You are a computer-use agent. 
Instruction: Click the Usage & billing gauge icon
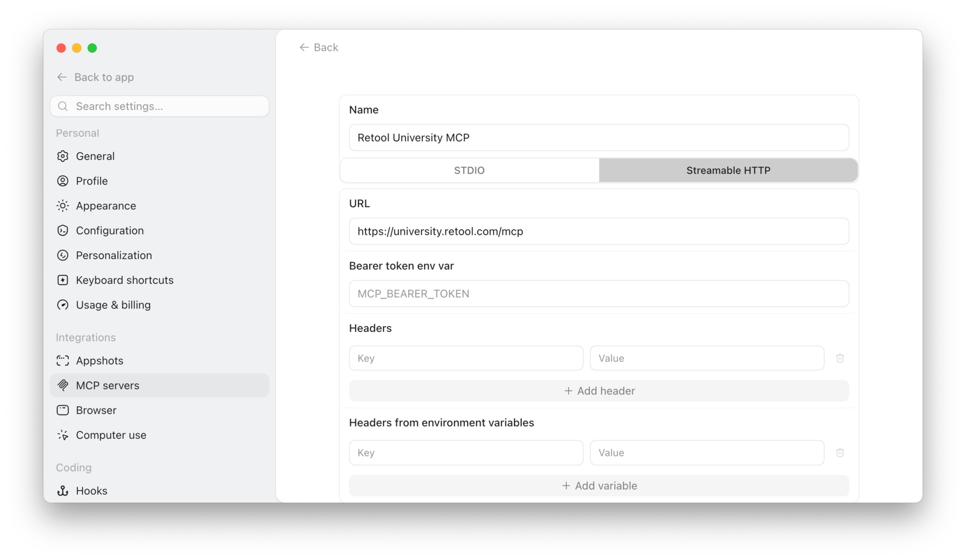[63, 305]
